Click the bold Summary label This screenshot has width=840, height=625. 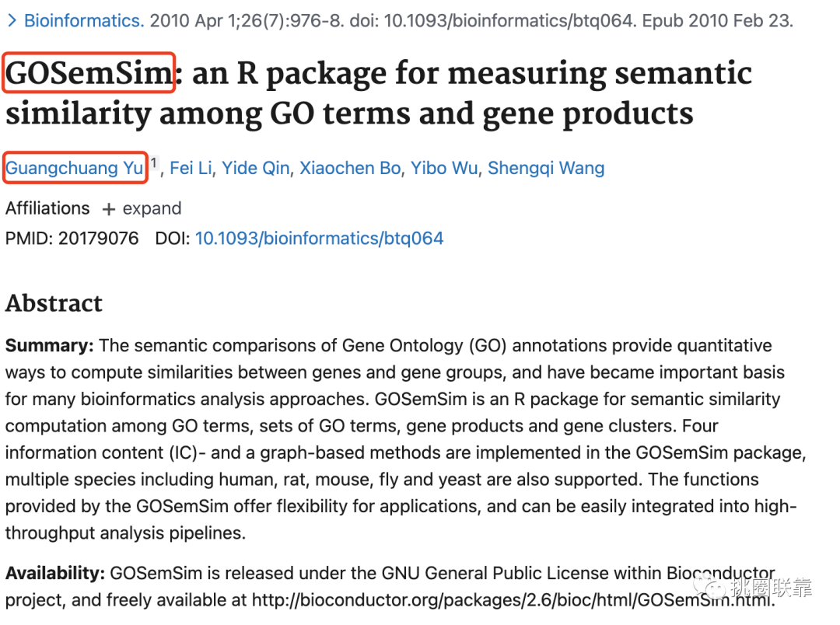click(x=49, y=345)
